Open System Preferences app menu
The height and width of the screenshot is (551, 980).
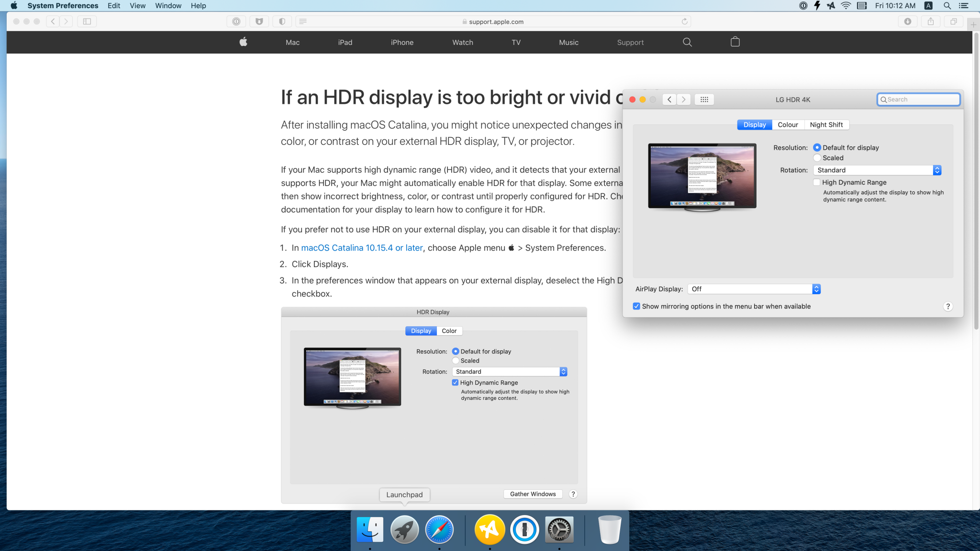click(x=63, y=6)
